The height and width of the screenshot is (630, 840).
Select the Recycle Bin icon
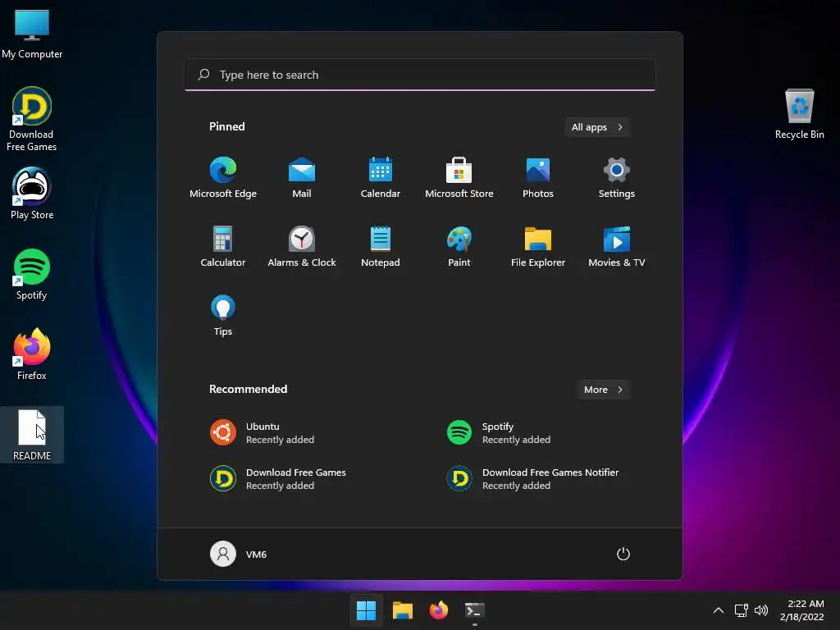tap(799, 115)
